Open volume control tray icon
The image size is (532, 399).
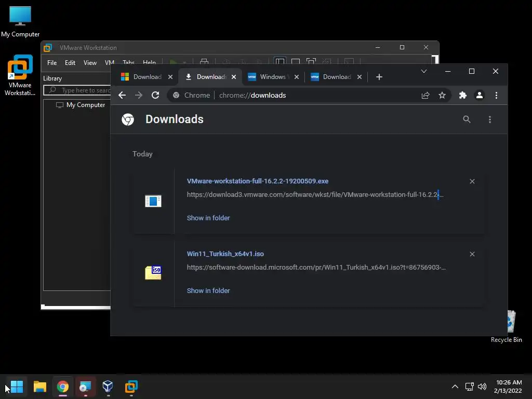(482, 387)
